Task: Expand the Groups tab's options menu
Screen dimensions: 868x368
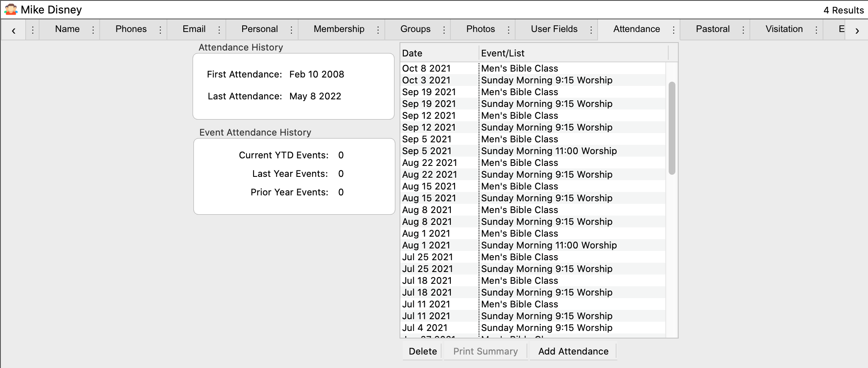Action: pyautogui.click(x=444, y=29)
